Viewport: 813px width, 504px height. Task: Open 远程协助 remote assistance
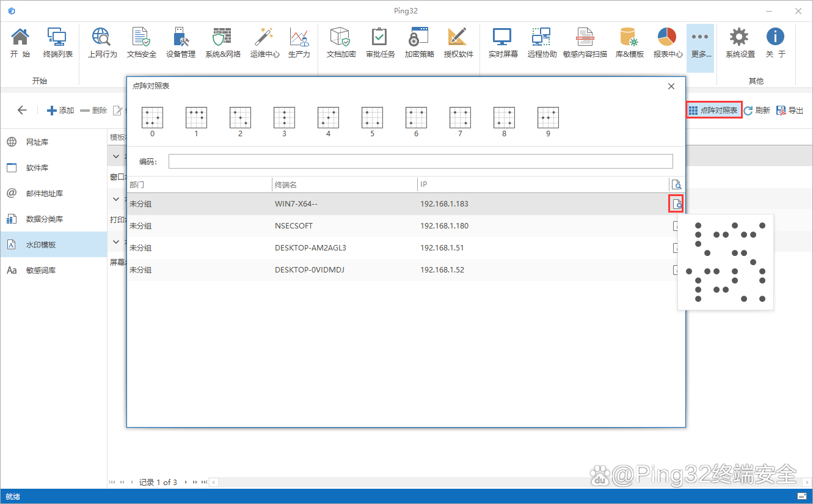(x=542, y=43)
